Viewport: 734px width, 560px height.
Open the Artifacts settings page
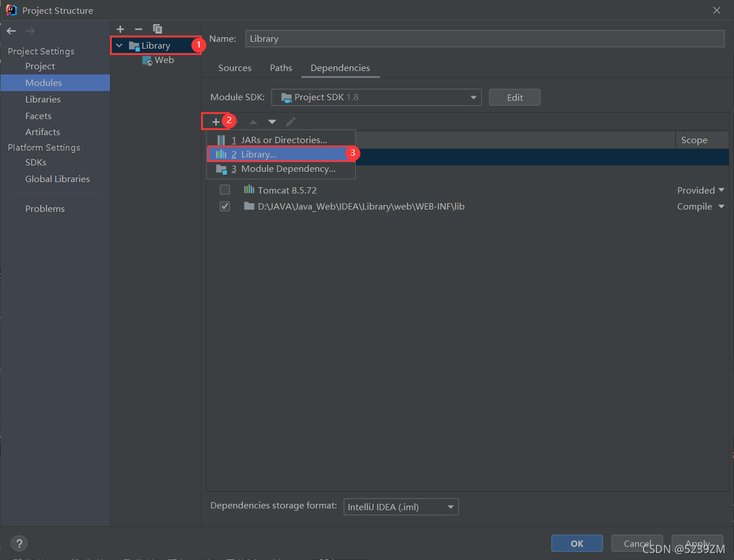point(42,132)
